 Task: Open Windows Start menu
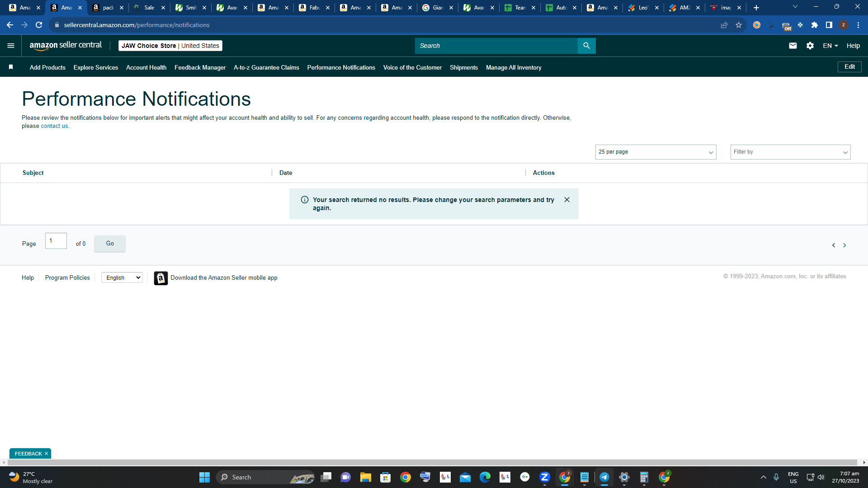204,477
